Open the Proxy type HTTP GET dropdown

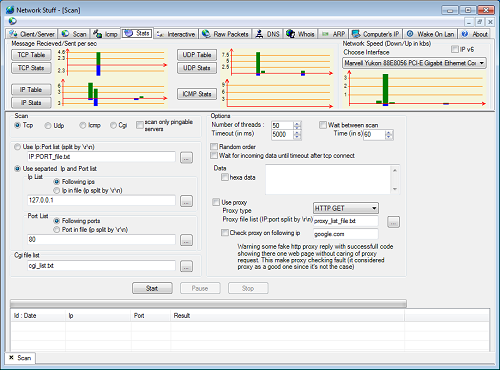pyautogui.click(x=346, y=208)
